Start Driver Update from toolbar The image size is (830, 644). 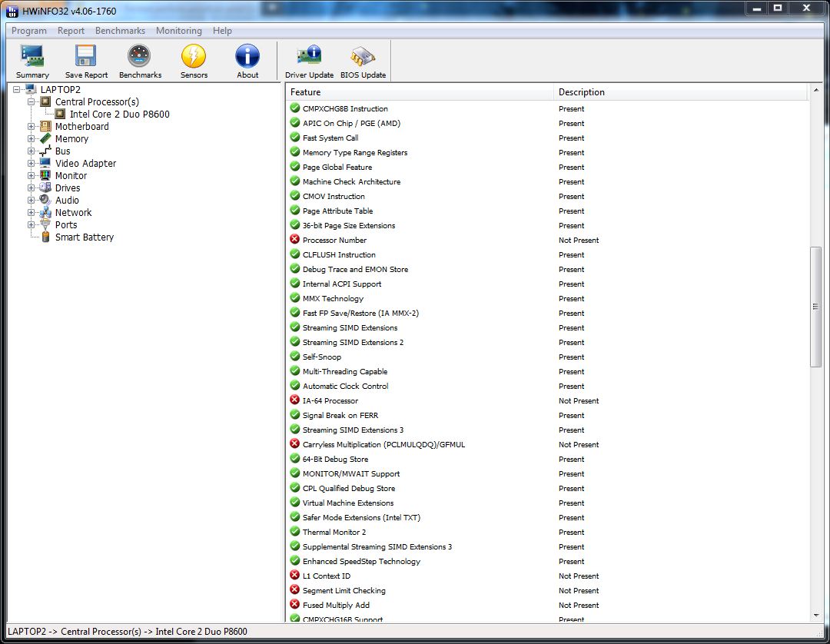click(309, 61)
